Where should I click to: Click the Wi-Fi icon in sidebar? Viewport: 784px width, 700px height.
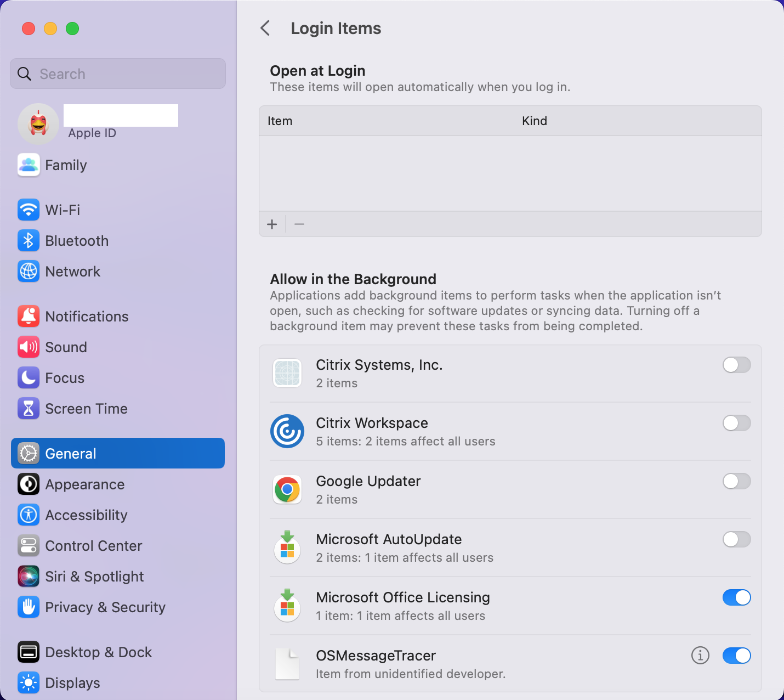point(29,210)
